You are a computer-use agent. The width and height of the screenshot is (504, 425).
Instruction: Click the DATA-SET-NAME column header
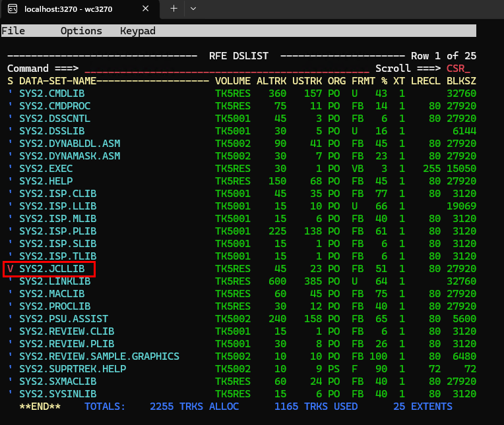pyautogui.click(x=58, y=81)
